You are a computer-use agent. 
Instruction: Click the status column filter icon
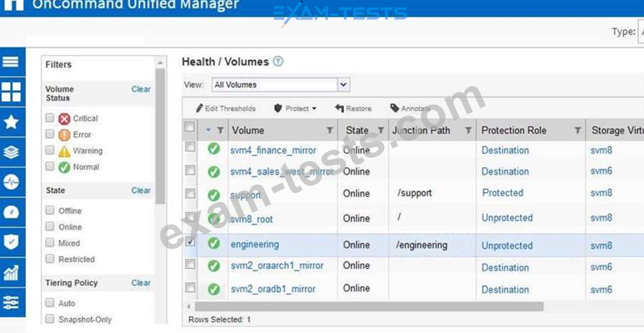coord(220,130)
